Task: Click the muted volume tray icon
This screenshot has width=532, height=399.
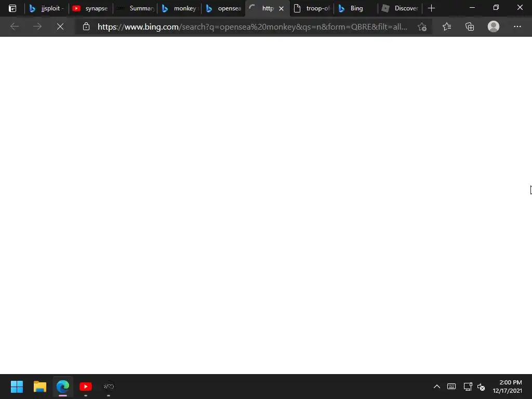Action: pos(481,387)
